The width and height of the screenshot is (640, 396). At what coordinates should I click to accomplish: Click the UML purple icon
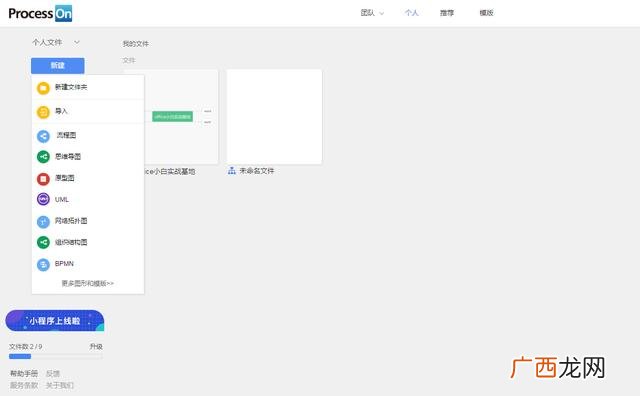[x=43, y=199]
